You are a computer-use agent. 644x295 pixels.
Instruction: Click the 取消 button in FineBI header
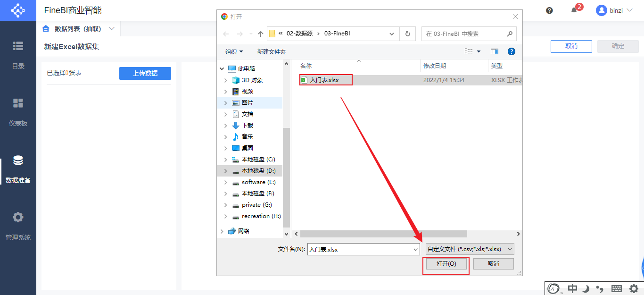coord(571,46)
